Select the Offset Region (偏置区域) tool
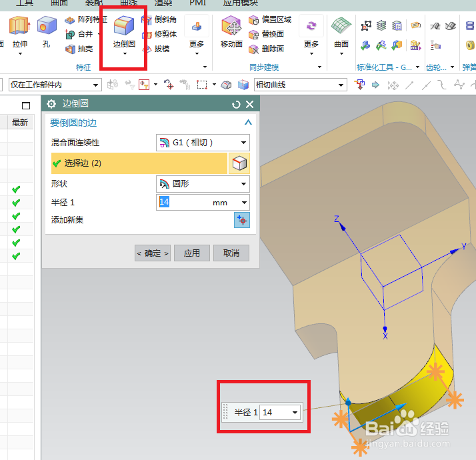Viewport: 476px width, 460px height. [x=270, y=20]
